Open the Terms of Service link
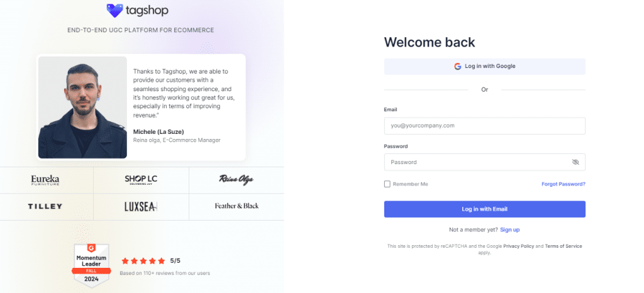The image size is (644, 293). tap(563, 246)
